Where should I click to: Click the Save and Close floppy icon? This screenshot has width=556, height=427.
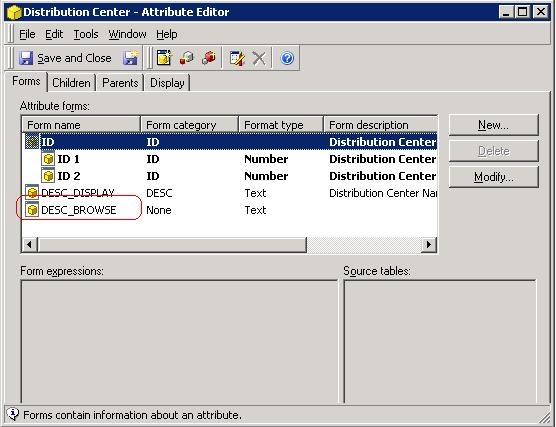(26, 58)
